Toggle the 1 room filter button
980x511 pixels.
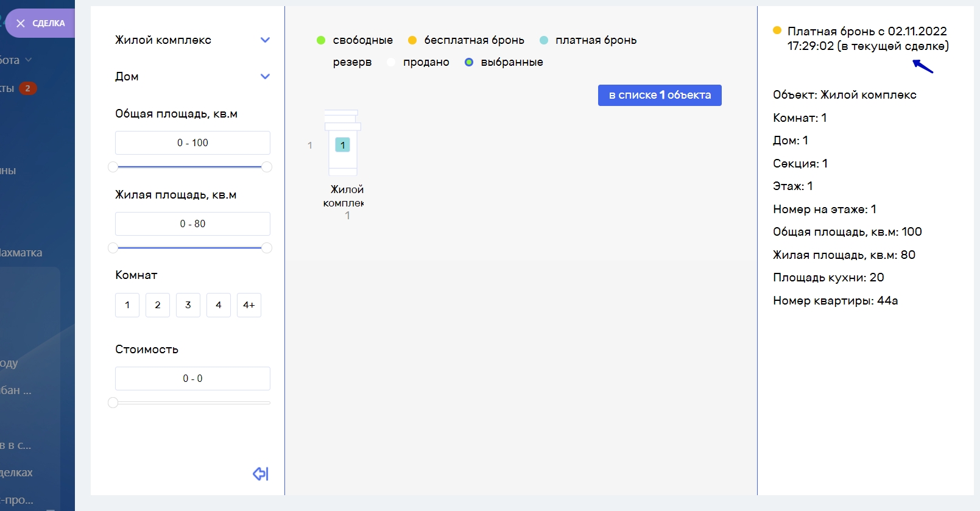click(127, 305)
